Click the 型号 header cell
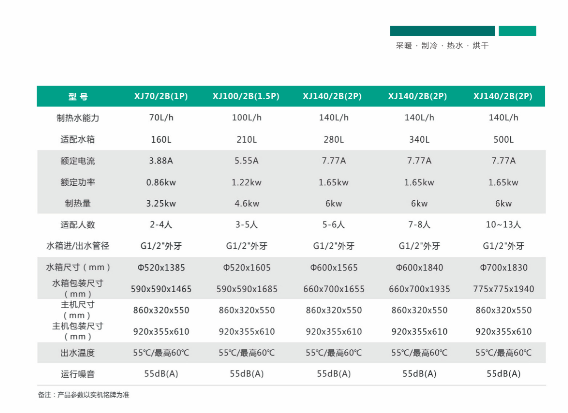The image size is (568, 413). pyautogui.click(x=78, y=97)
